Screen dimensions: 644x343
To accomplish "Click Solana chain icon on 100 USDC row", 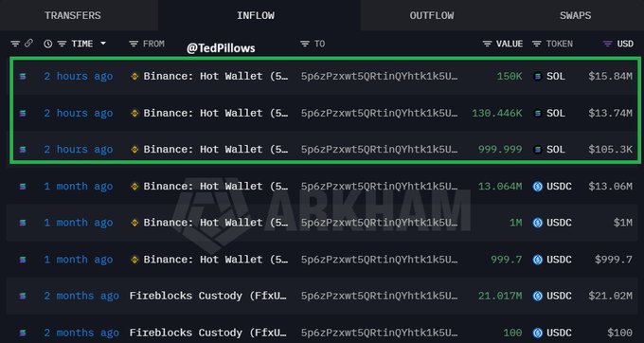I will pos(23,333).
